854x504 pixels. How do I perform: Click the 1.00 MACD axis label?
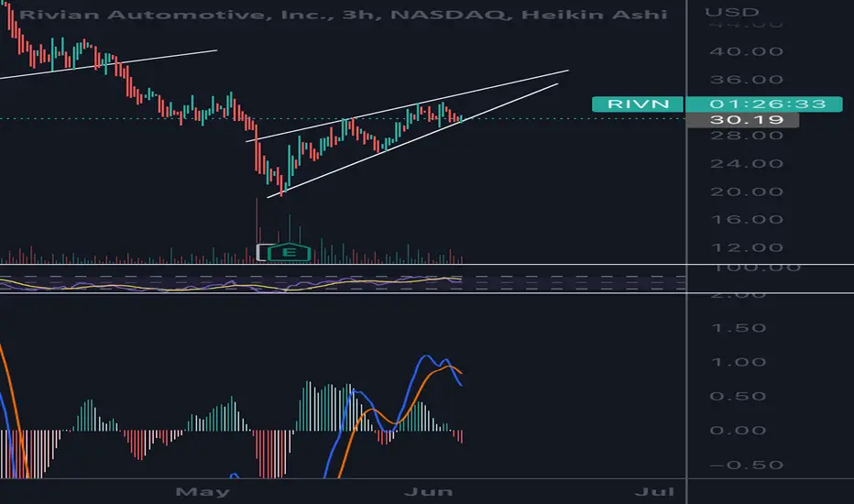pyautogui.click(x=739, y=362)
